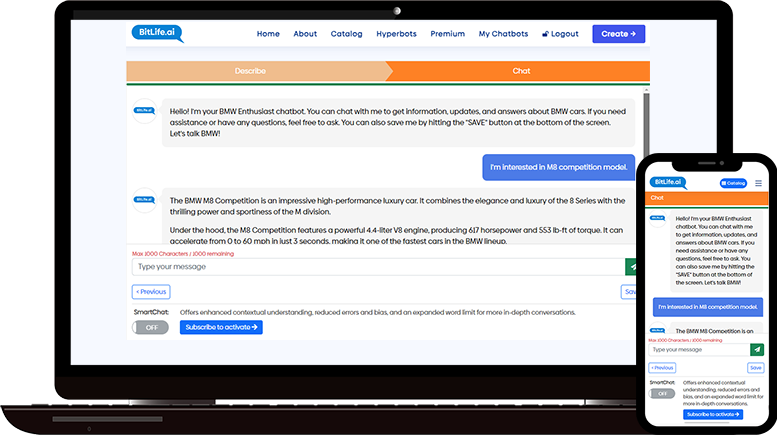The image size is (777, 436).
Task: Open the About nav link
Action: (305, 34)
